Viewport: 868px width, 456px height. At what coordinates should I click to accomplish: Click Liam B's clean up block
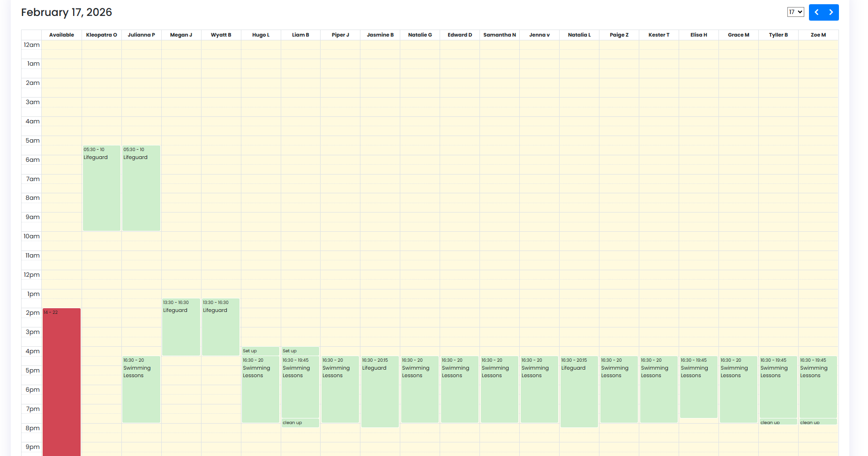(300, 423)
